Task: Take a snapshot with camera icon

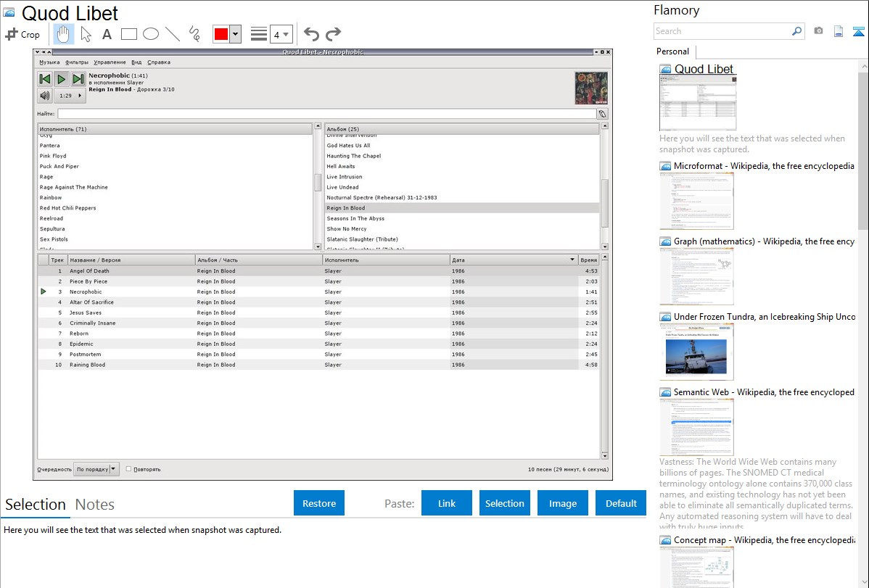Action: coord(818,31)
